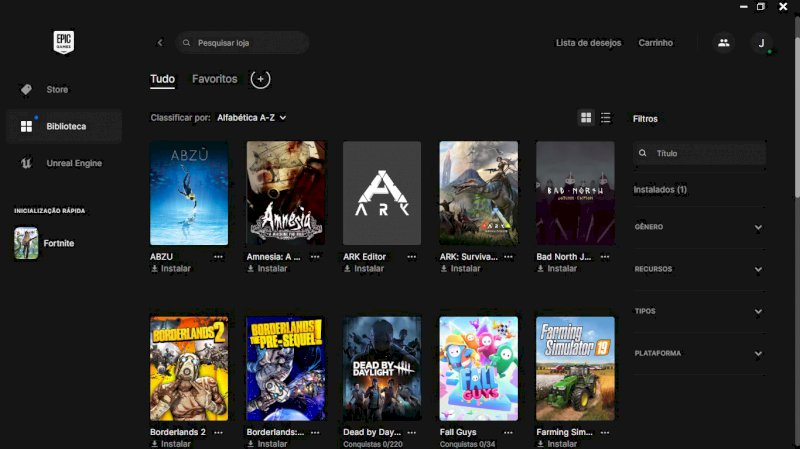Click the Epic Games logo

pos(64,42)
